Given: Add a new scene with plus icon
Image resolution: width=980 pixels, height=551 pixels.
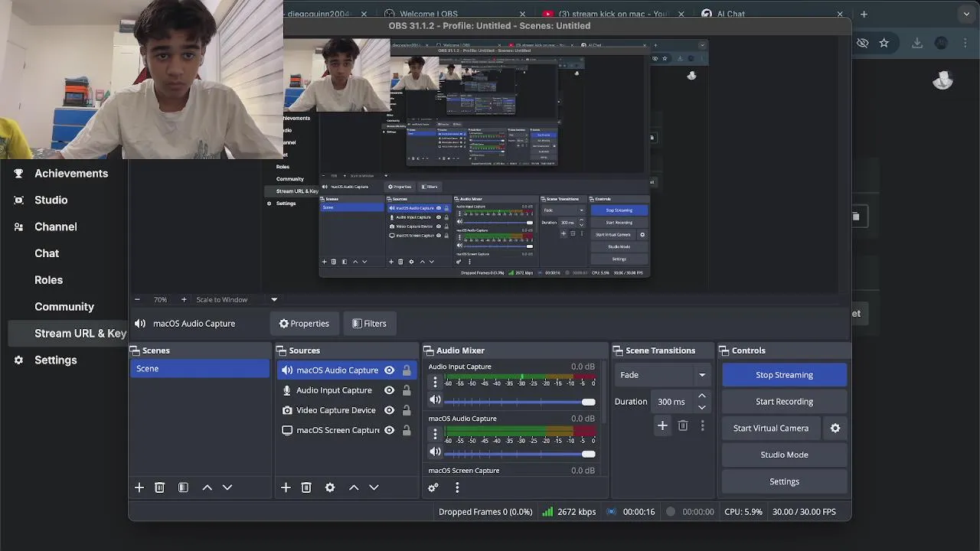Looking at the screenshot, I should pyautogui.click(x=139, y=487).
